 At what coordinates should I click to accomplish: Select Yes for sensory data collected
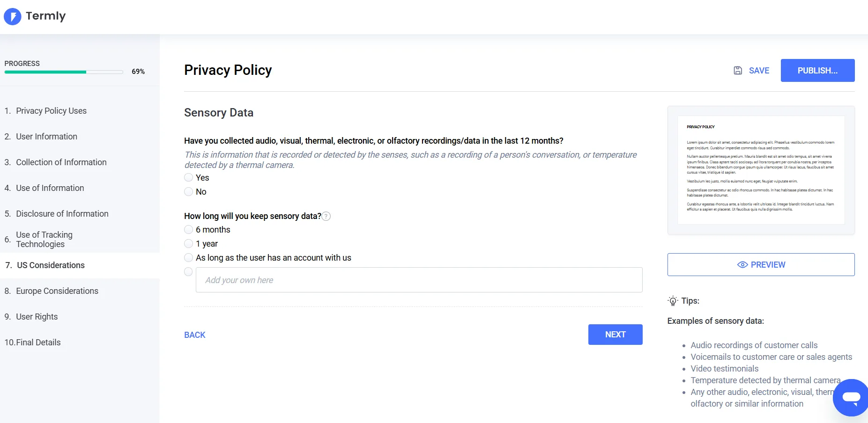tap(189, 178)
